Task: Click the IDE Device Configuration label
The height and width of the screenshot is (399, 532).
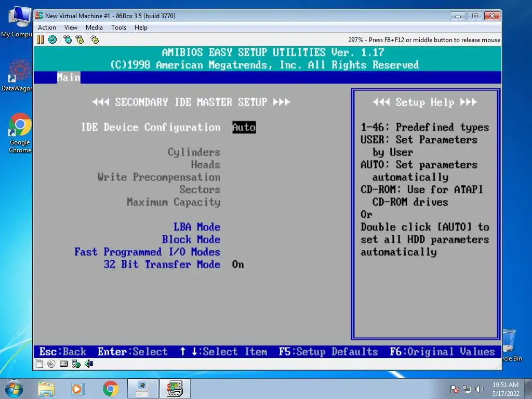Action: tap(151, 127)
